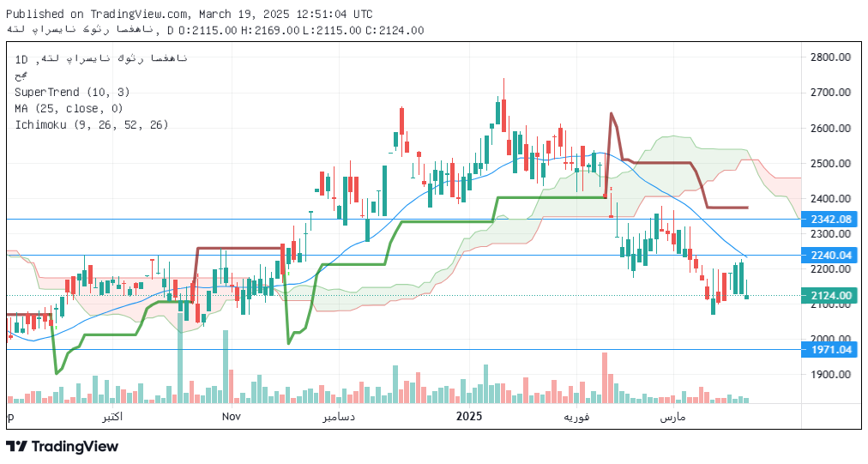Viewport: 868px width, 464px height.
Task: Click the Ichimoku (9, 26, 52, 26) legend
Action: 91,124
